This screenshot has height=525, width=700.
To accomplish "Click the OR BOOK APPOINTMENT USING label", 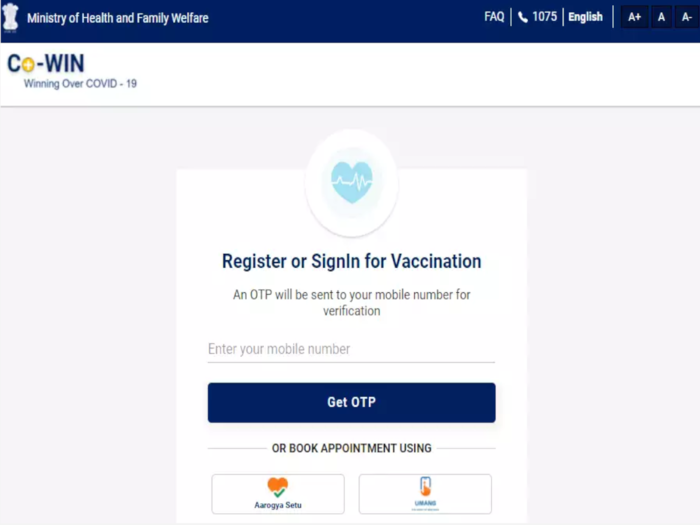I will (352, 448).
